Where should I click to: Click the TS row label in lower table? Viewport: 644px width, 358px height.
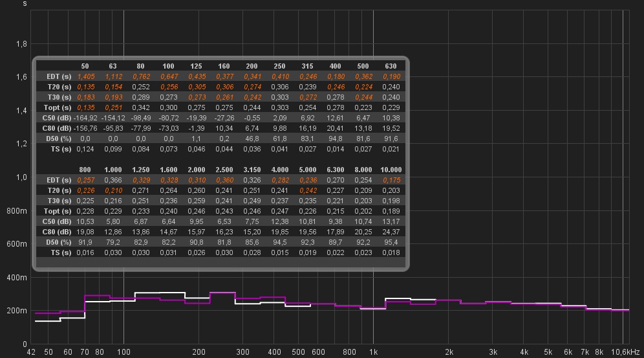click(62, 252)
